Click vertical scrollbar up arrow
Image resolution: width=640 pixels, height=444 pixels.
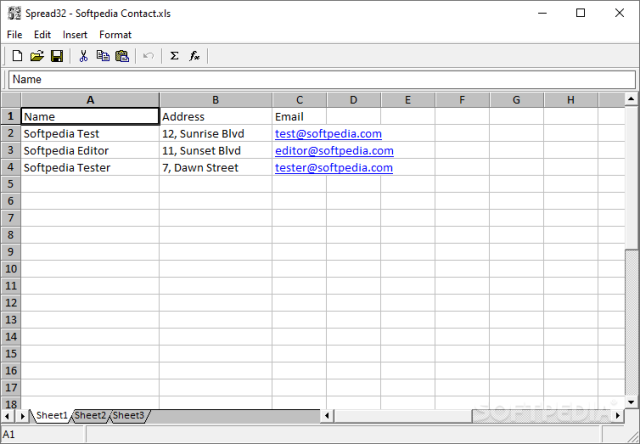click(631, 99)
